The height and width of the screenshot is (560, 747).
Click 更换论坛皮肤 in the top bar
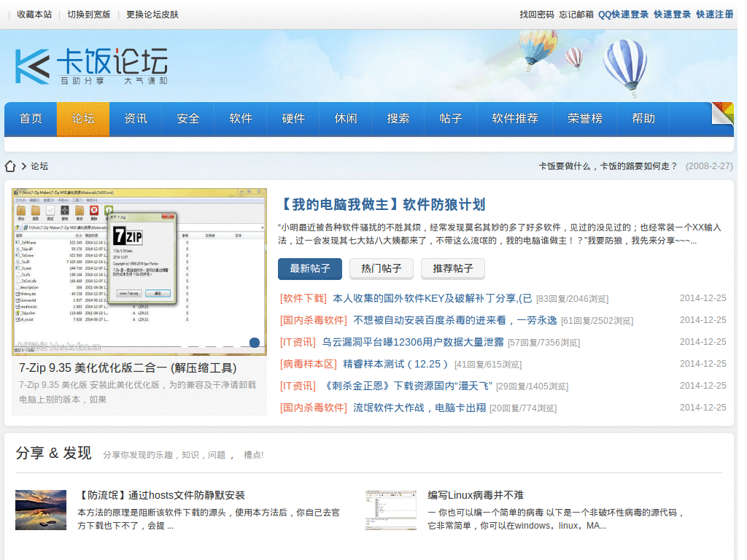click(x=152, y=15)
